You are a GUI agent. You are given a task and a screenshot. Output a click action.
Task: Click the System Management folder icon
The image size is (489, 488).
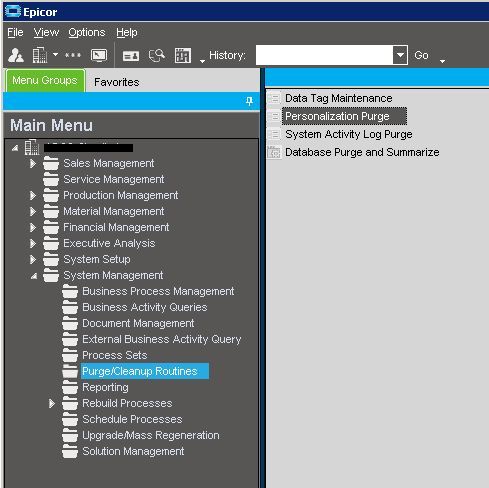51,275
